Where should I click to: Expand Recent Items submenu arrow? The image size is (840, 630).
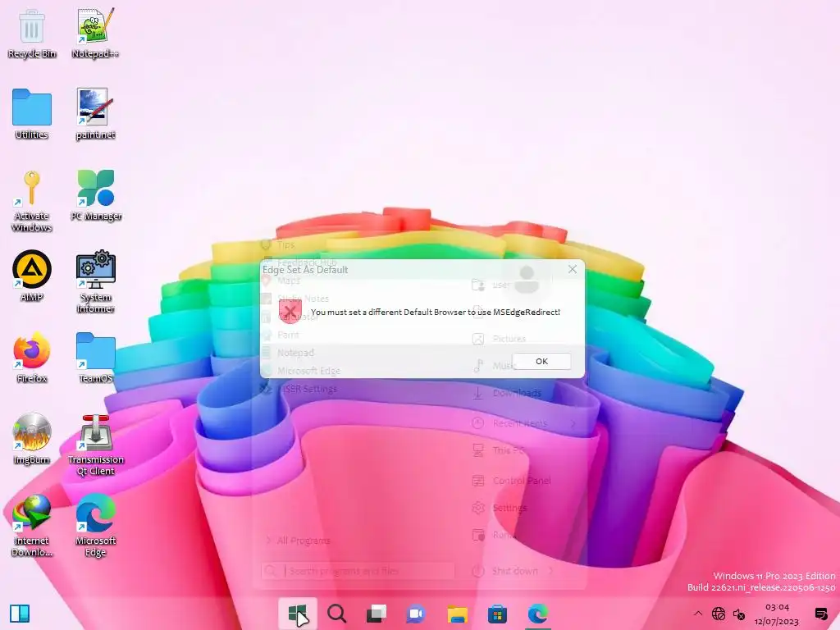pyautogui.click(x=573, y=423)
